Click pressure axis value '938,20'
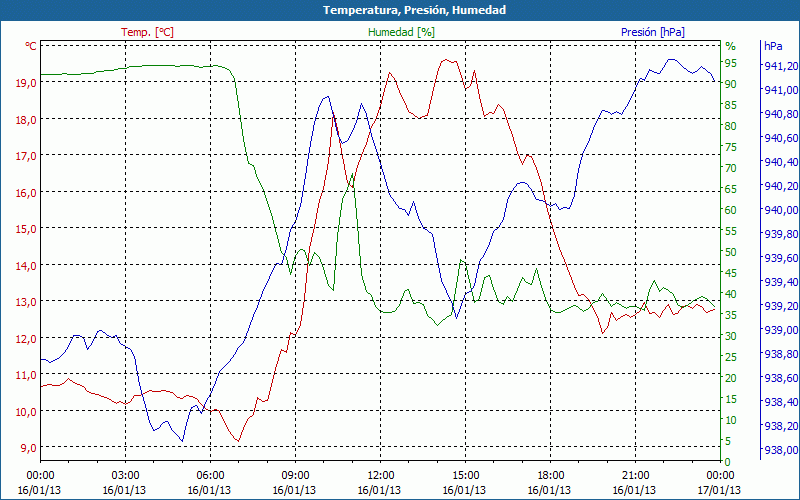The width and height of the screenshot is (800, 500). [x=781, y=426]
